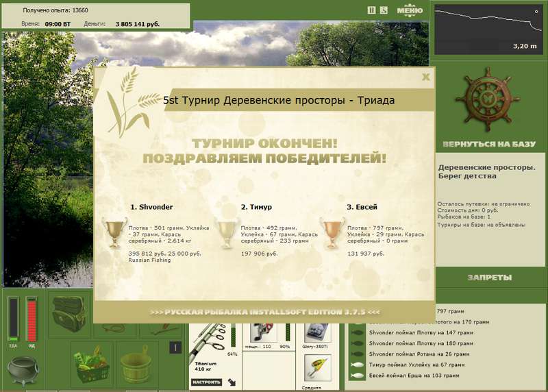Image resolution: width=548 pixels, height=392 pixels.
Task: Click the pause icon in top bar
Action: (371, 10)
